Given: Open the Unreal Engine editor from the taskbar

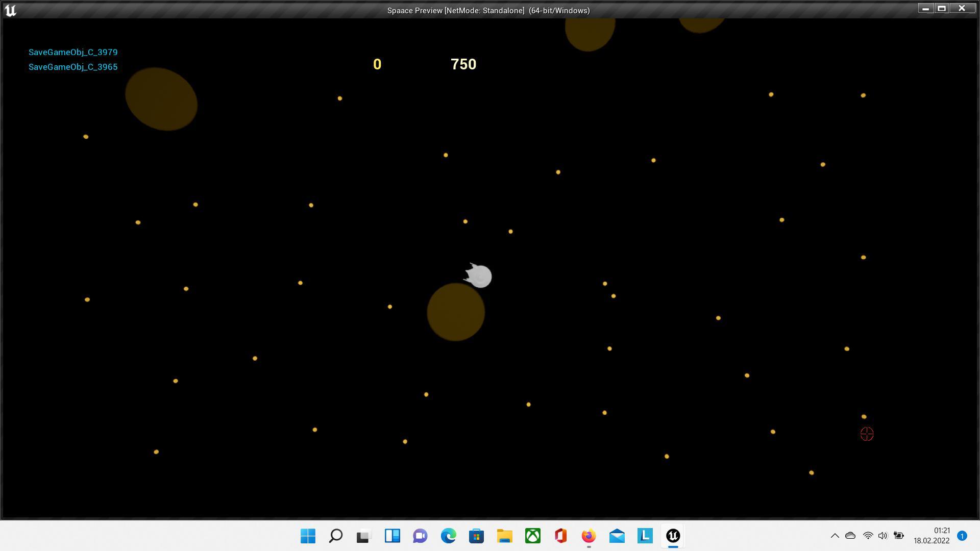Looking at the screenshot, I should pyautogui.click(x=673, y=536).
